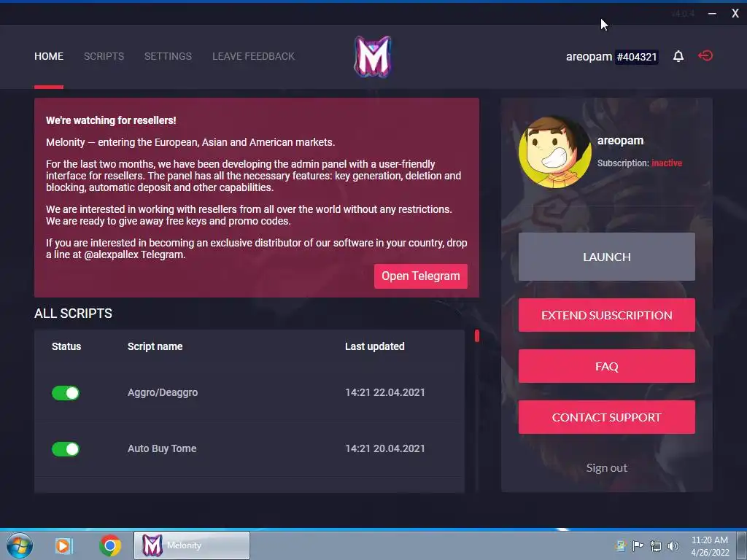This screenshot has height=560, width=747.
Task: Click the inactive subscription status text
Action: 667,163
